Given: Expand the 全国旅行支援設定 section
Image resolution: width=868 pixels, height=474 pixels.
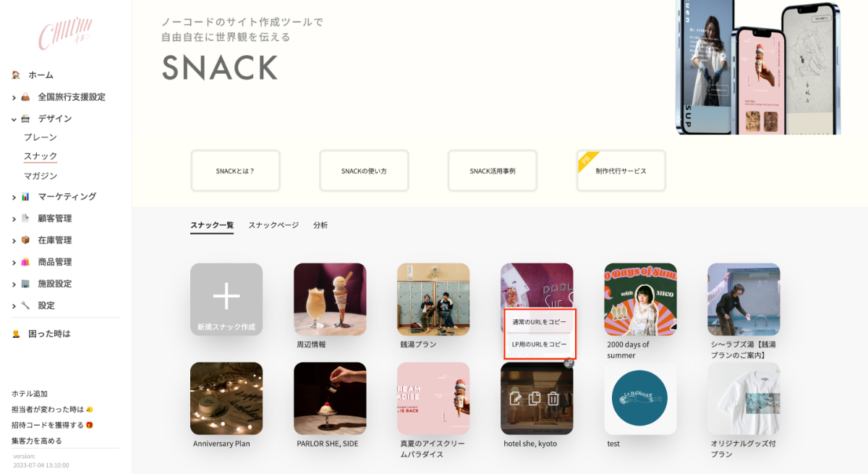Looking at the screenshot, I should click(14, 97).
